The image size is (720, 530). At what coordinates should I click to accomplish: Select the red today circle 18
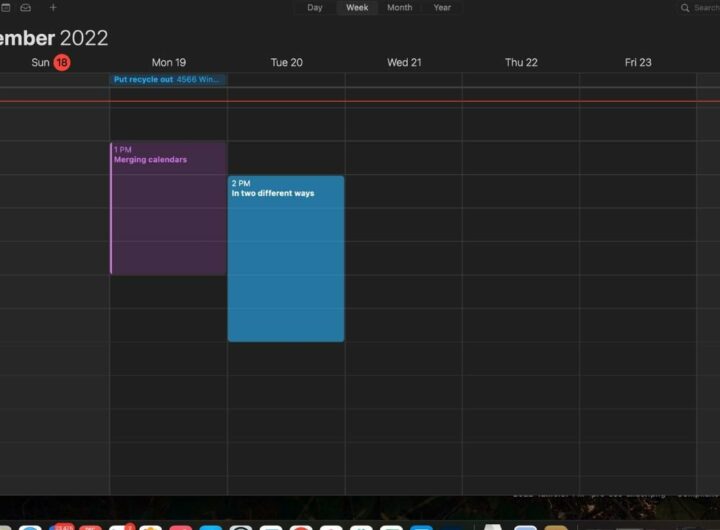(x=62, y=62)
